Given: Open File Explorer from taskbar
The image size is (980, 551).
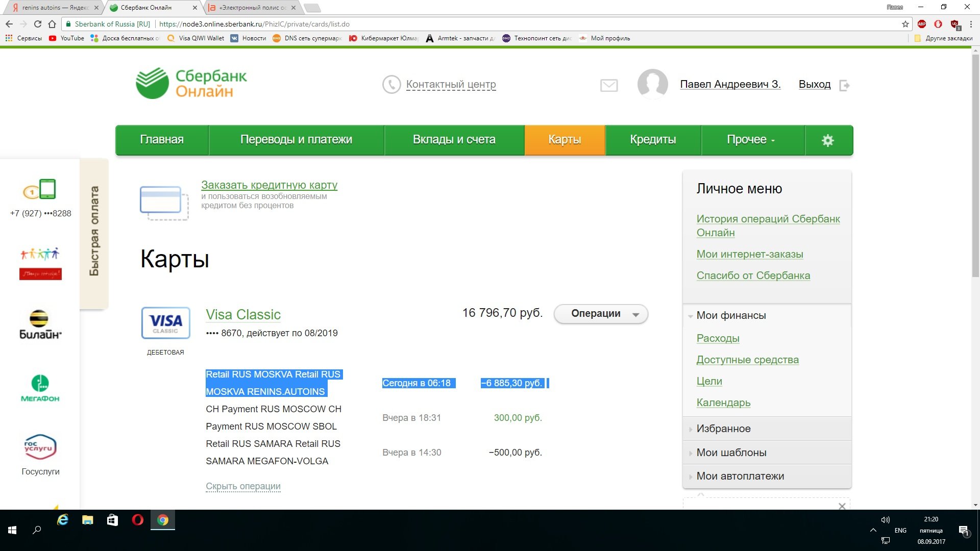Looking at the screenshot, I should (88, 520).
